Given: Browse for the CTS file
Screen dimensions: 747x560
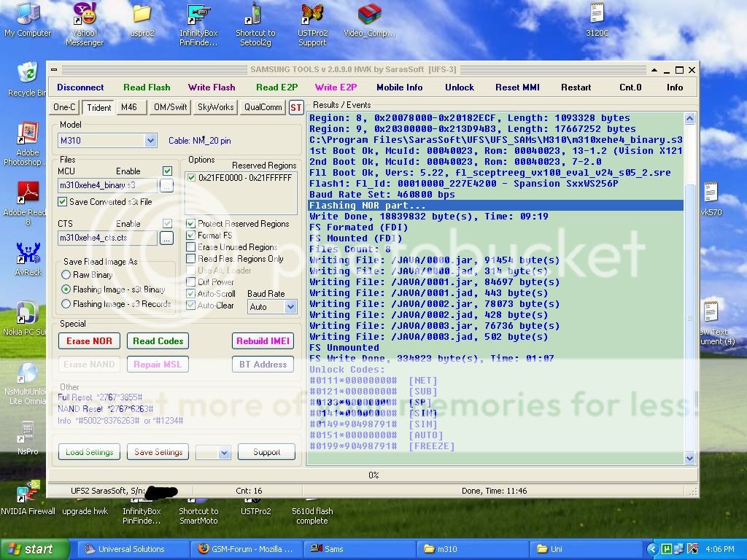Looking at the screenshot, I should click(x=166, y=238).
